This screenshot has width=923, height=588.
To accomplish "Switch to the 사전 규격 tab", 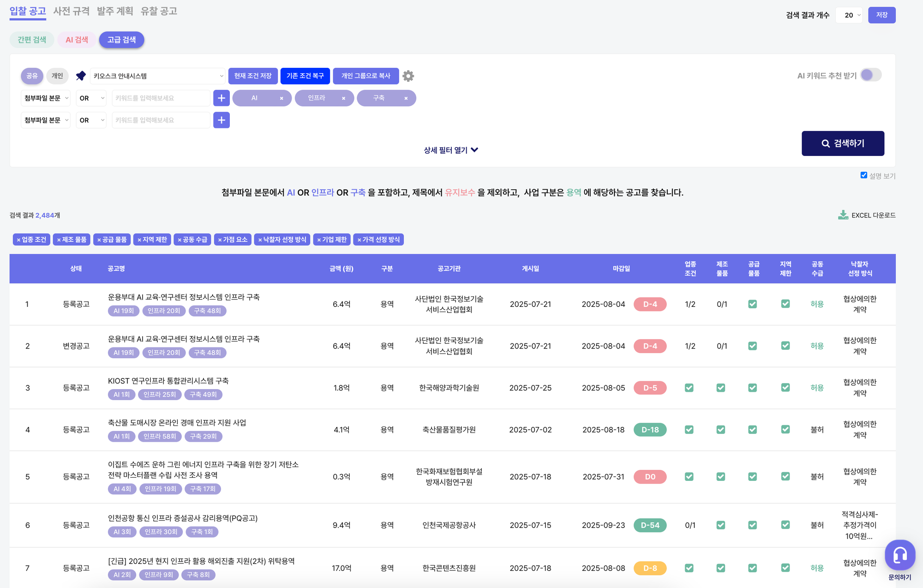I will coord(71,11).
